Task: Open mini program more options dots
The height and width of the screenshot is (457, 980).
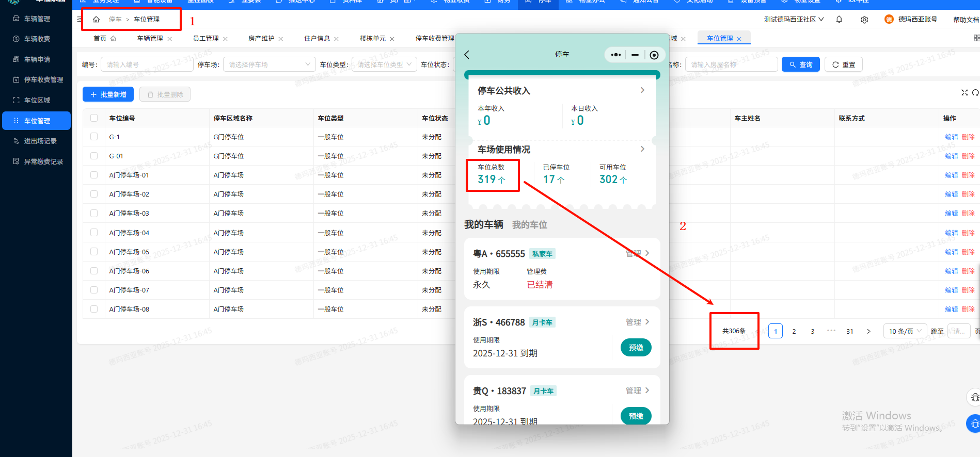Action: pos(615,55)
